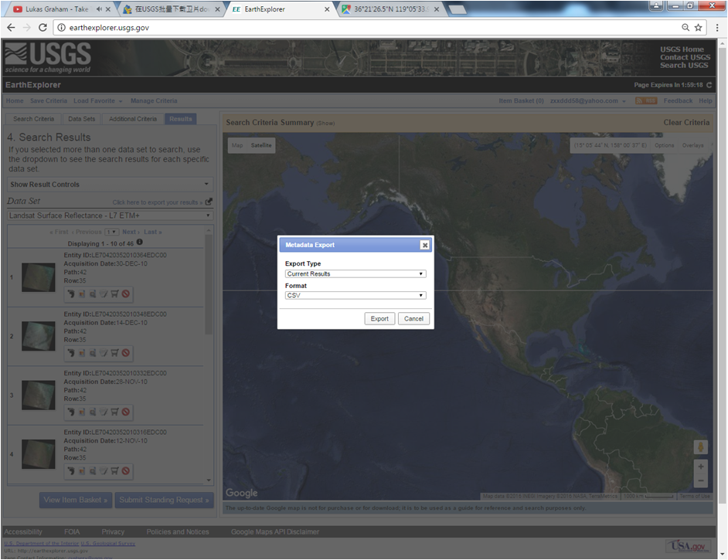728x560 pixels.
Task: Close the Metadata Export dialog
Action: click(424, 245)
